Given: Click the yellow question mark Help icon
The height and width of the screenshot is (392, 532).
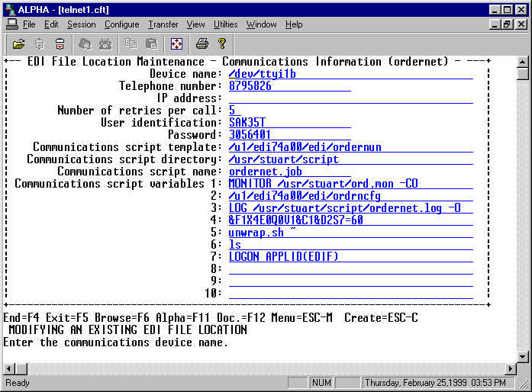Looking at the screenshot, I should [x=221, y=43].
